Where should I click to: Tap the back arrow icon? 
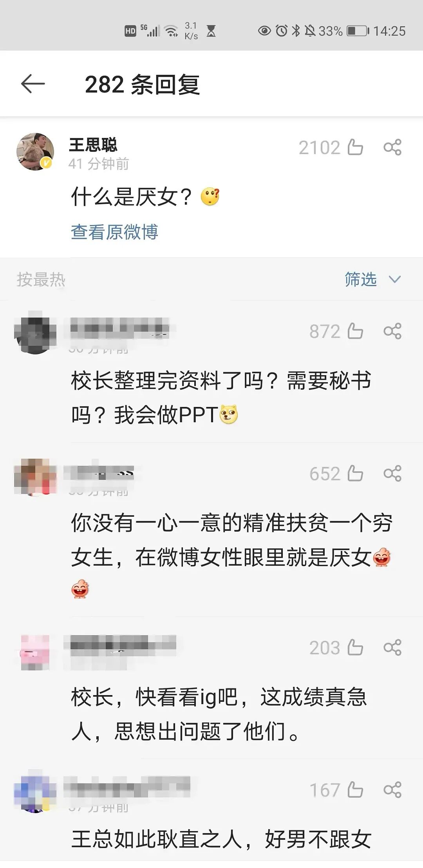(33, 84)
